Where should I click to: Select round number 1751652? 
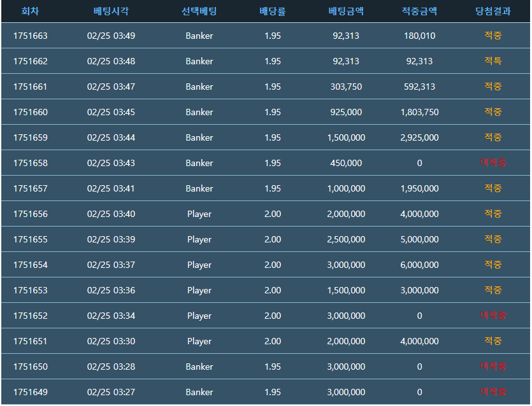click(x=31, y=316)
